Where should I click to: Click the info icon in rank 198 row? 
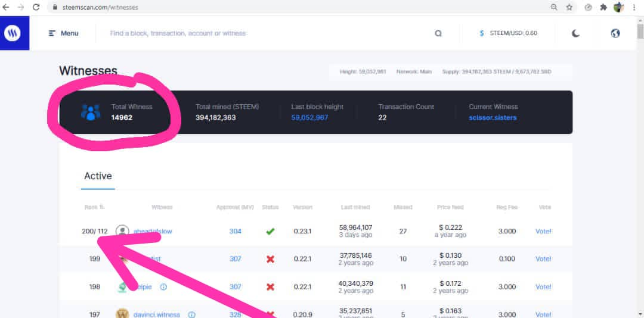click(x=163, y=287)
